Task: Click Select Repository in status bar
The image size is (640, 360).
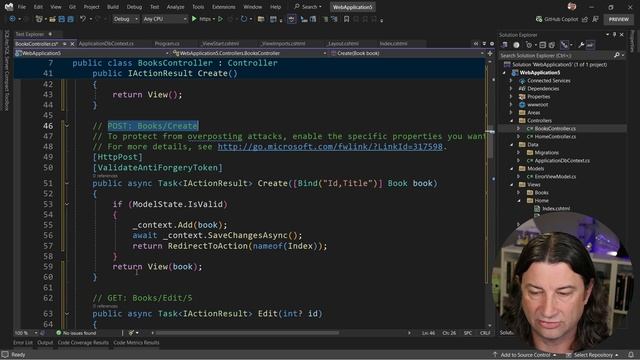Action: click(593, 355)
